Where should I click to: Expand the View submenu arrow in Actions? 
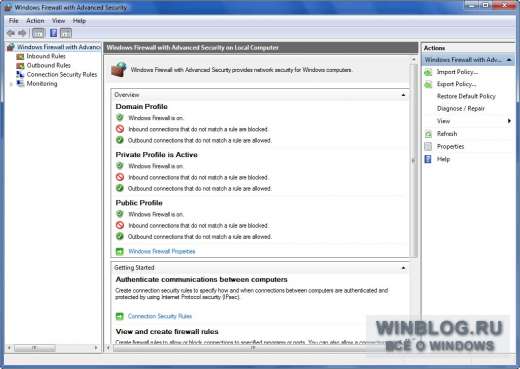point(509,121)
